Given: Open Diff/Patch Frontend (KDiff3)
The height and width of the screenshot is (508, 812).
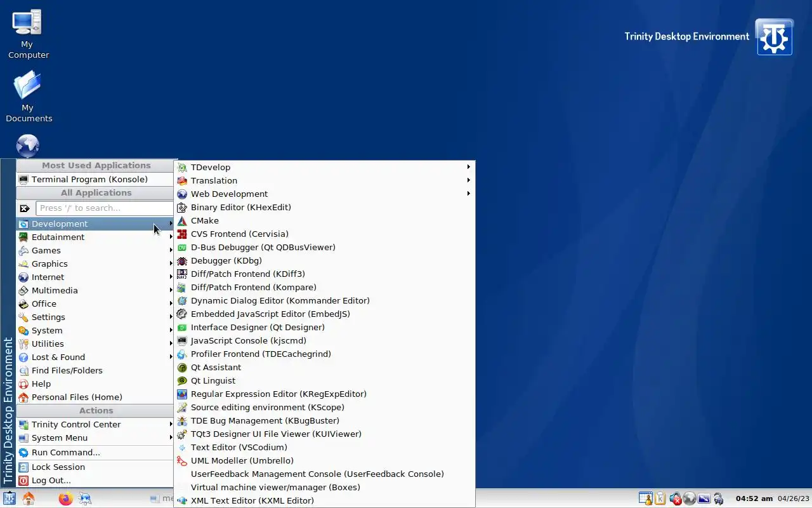Looking at the screenshot, I should [x=324, y=274].
